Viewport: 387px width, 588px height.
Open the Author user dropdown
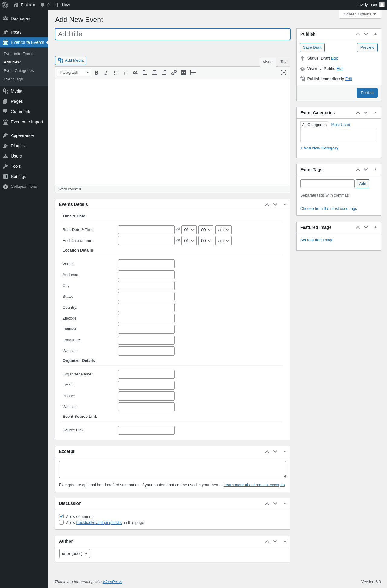(75, 554)
